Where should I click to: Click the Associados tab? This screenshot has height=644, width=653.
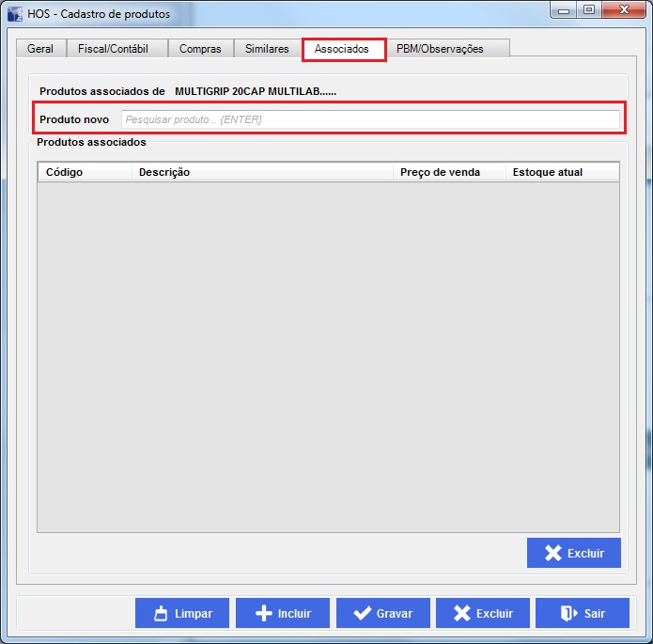[x=343, y=49]
